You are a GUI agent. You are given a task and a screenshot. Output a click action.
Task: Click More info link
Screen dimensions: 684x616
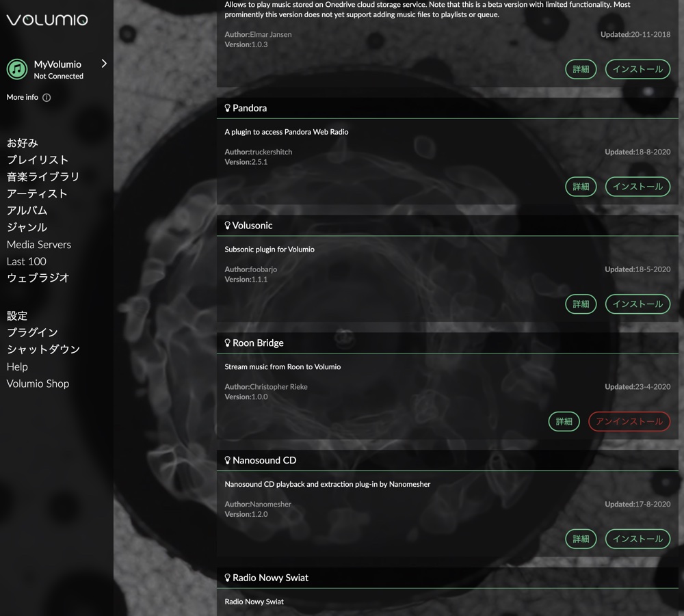[23, 97]
